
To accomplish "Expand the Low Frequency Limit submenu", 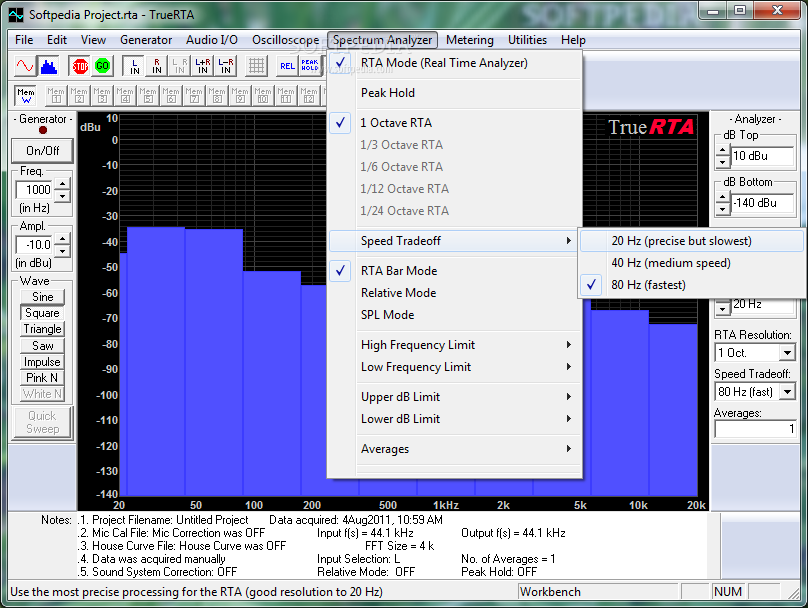I will (455, 367).
